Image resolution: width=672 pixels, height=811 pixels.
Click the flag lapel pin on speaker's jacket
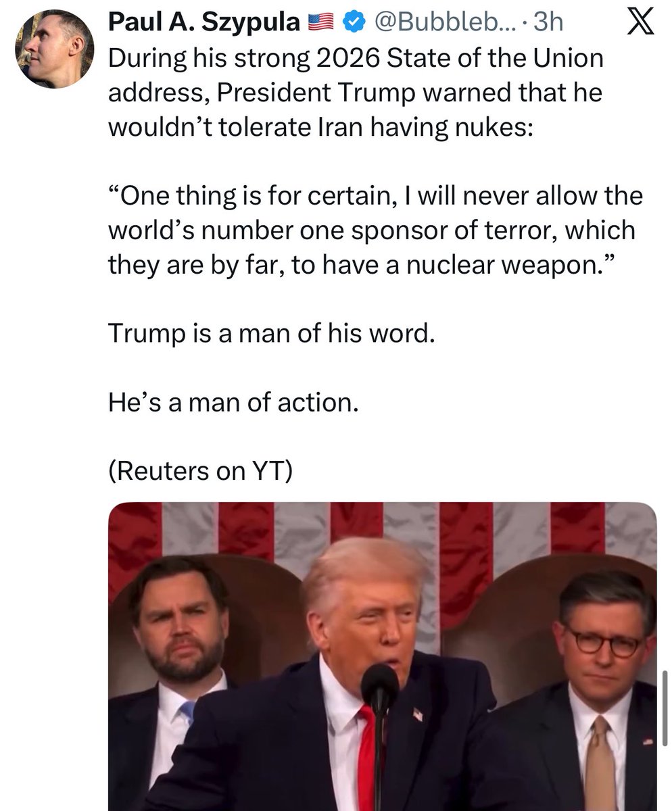(x=418, y=714)
